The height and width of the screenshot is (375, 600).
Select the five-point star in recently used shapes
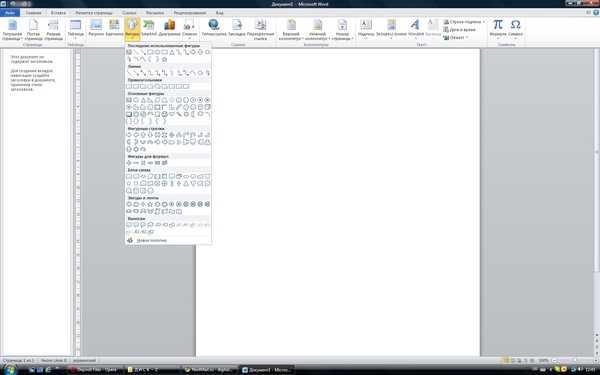point(165,59)
